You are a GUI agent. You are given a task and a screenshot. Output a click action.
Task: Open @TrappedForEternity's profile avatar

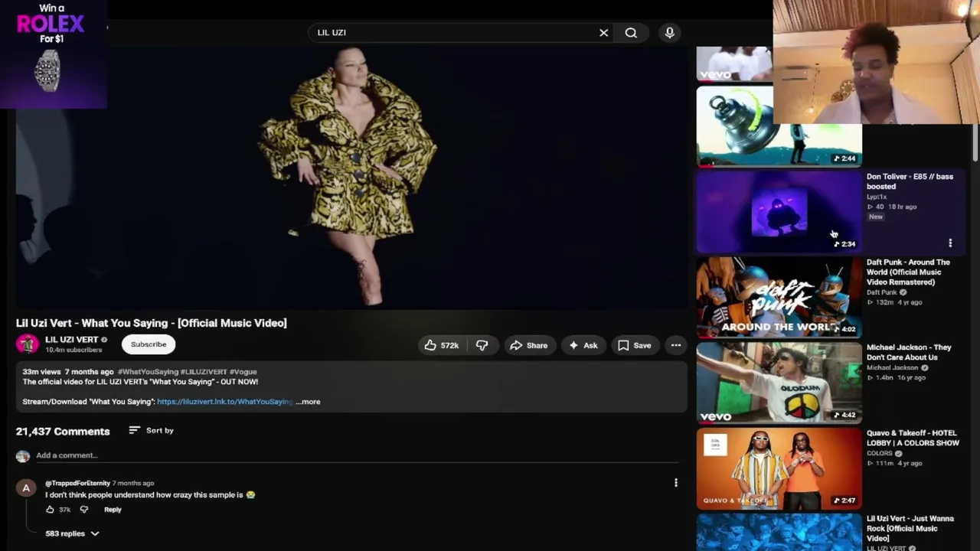pyautogui.click(x=26, y=488)
